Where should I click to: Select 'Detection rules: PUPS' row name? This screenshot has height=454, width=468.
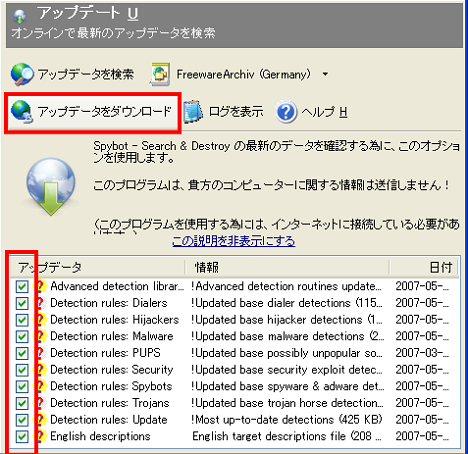(105, 353)
